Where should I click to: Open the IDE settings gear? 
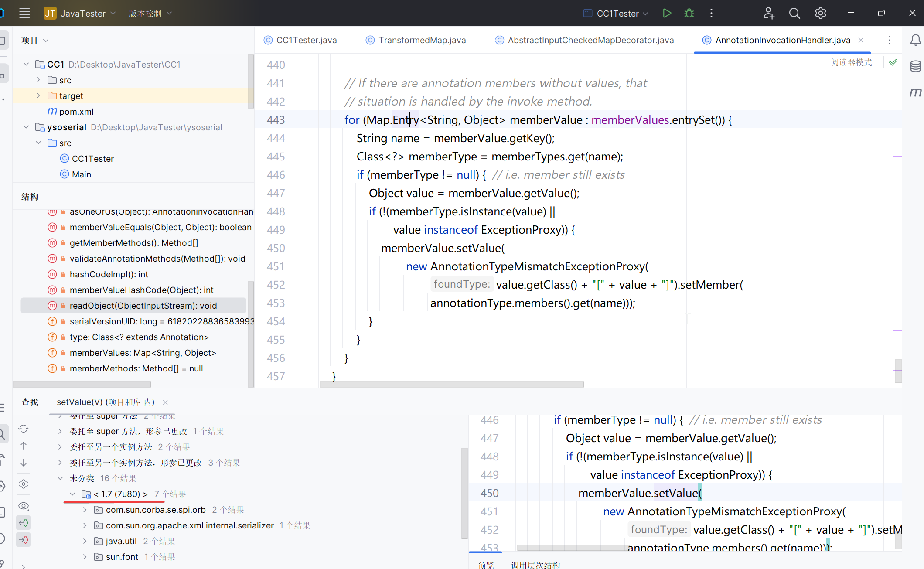(820, 13)
